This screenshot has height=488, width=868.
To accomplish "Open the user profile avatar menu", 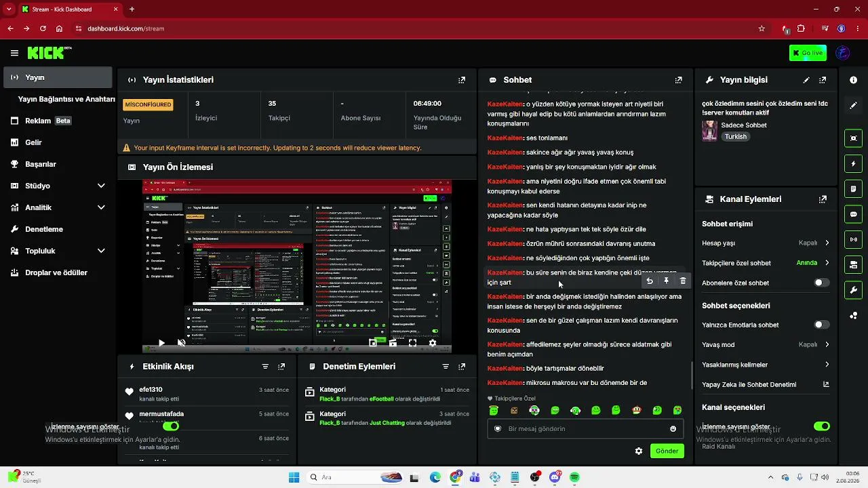I will pyautogui.click(x=843, y=53).
